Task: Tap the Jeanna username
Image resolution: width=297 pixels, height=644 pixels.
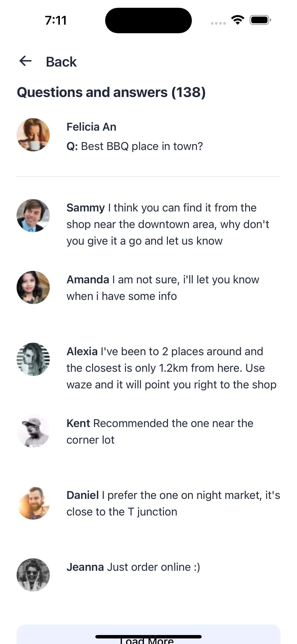Action: click(x=85, y=567)
